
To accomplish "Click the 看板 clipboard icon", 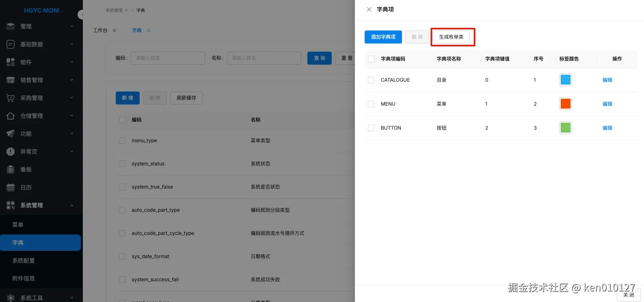I will (x=11, y=169).
